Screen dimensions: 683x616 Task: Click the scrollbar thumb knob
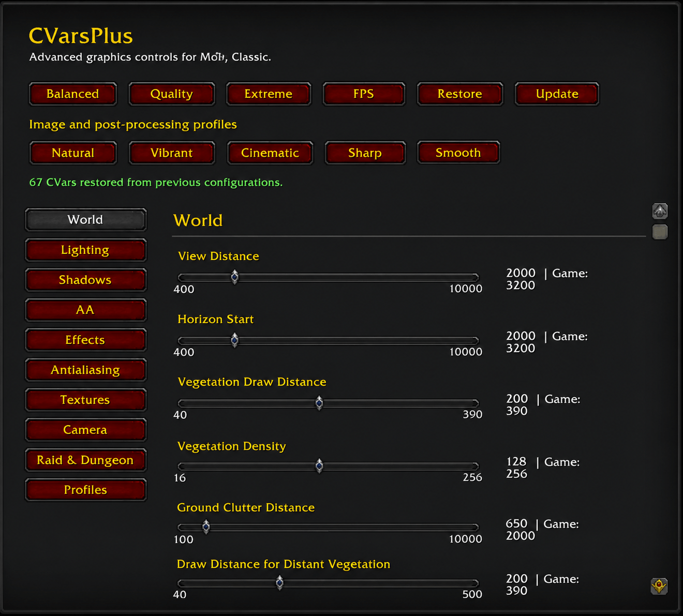pos(660,232)
